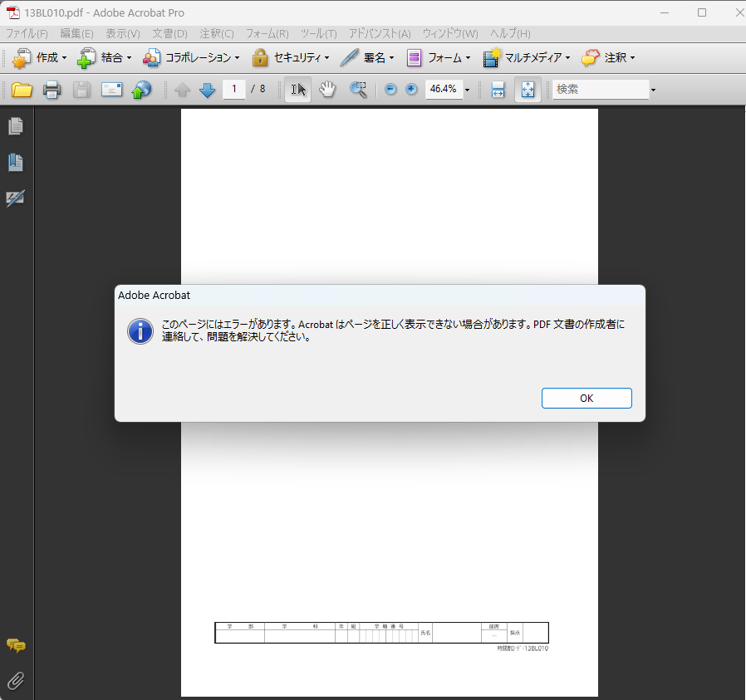The width and height of the screenshot is (746, 700).
Task: Click the 時間割コード:13BL010 text on page
Action: pyautogui.click(x=523, y=649)
